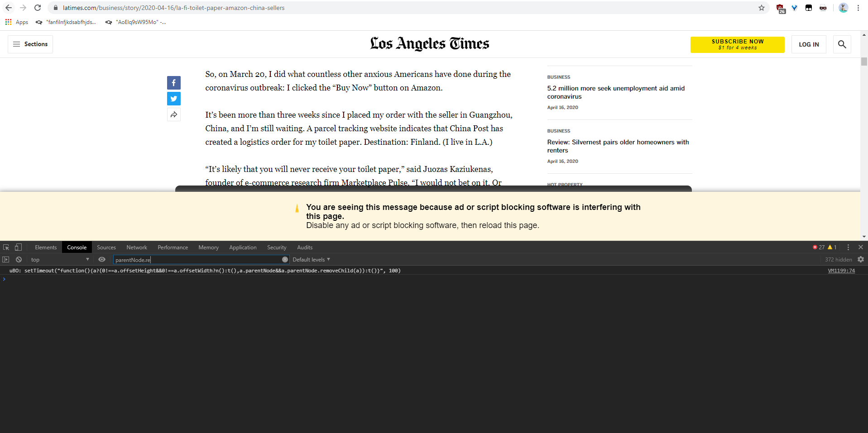The height and width of the screenshot is (433, 868).
Task: Toggle device toolbar in DevTools
Action: pos(18,247)
